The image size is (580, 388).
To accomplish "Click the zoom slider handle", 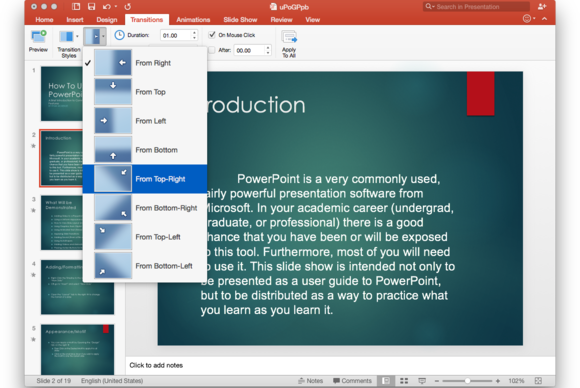I will click(468, 381).
